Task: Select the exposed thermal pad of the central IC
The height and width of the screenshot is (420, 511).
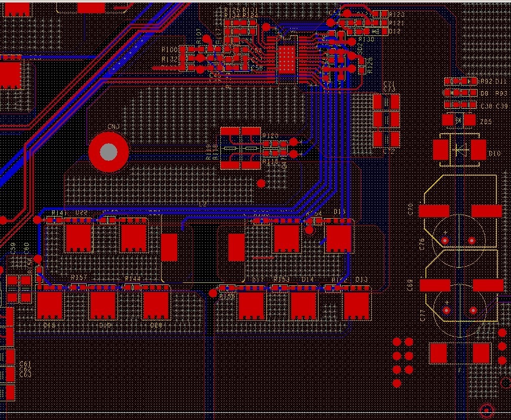Action: pos(287,59)
